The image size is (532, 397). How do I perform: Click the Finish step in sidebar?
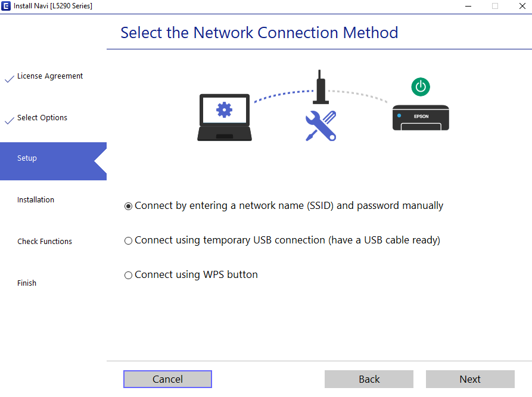[27, 283]
